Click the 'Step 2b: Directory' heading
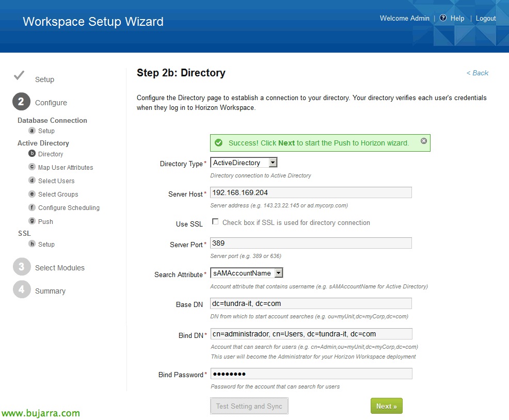Viewport: 509px width, 420px height. point(181,73)
